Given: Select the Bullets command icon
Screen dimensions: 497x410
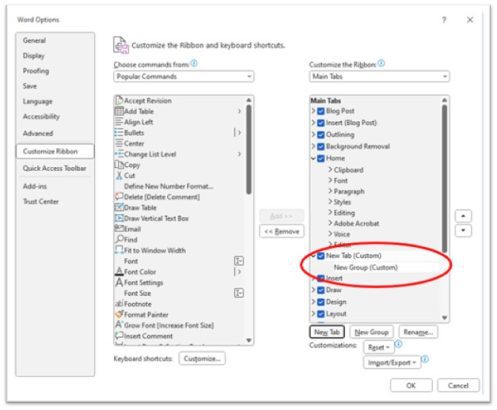Looking at the screenshot, I should tap(119, 132).
